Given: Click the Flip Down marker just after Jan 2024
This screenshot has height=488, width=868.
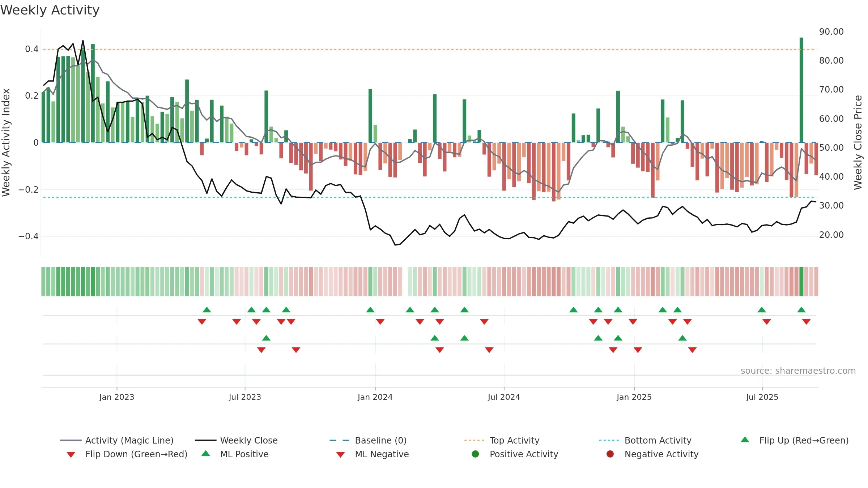Looking at the screenshot, I should pyautogui.click(x=380, y=322).
